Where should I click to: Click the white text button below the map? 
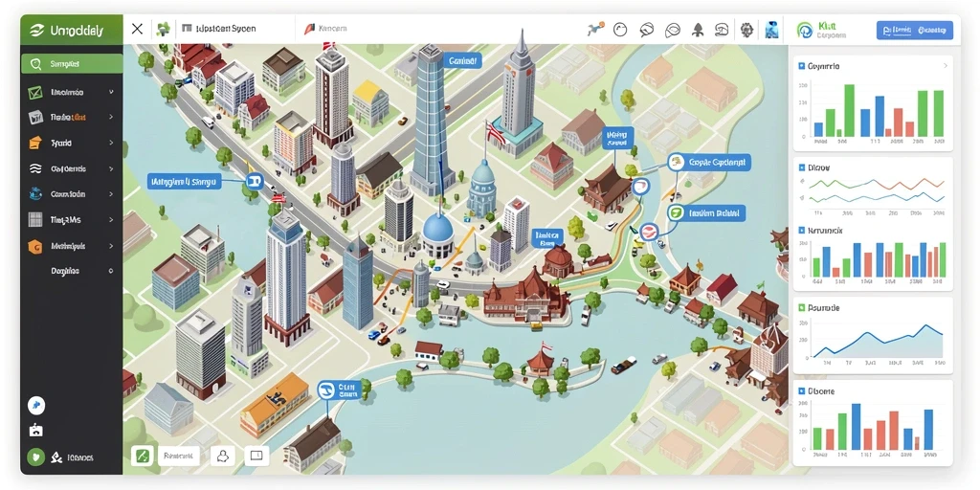tap(178, 456)
